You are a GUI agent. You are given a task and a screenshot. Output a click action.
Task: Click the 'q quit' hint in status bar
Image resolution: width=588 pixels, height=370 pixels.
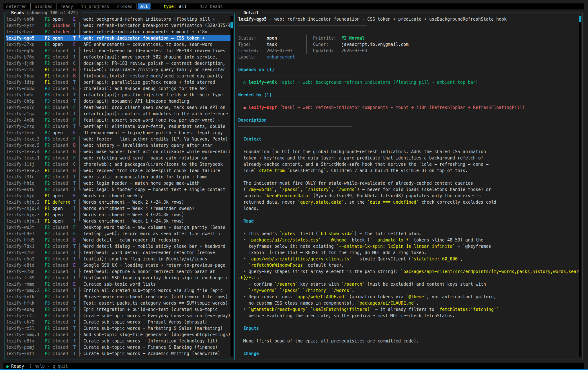pyautogui.click(x=60, y=366)
